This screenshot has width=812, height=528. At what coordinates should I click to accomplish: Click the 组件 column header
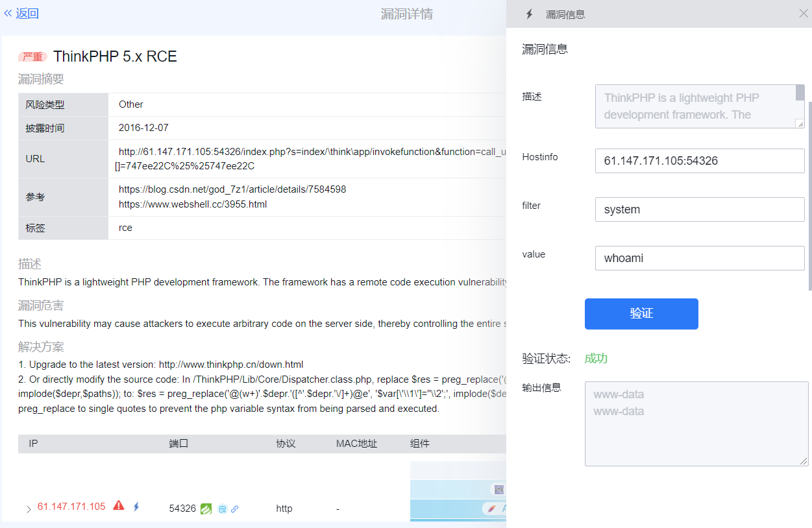[x=420, y=444]
